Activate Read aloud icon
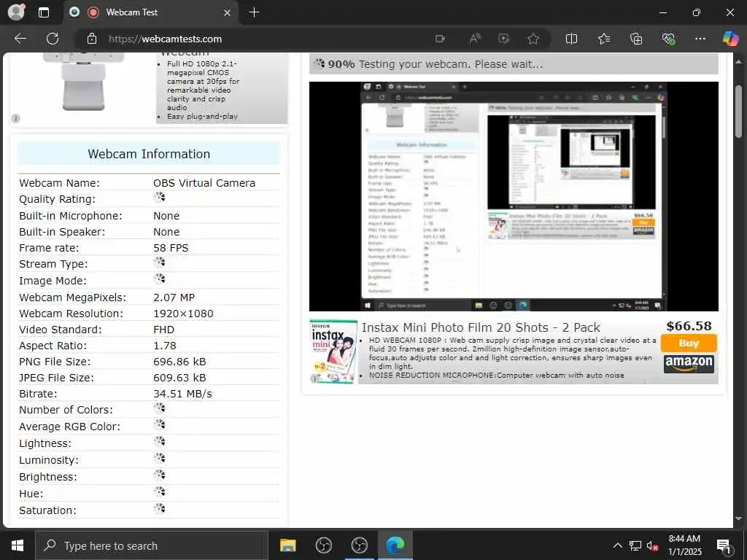 point(474,39)
